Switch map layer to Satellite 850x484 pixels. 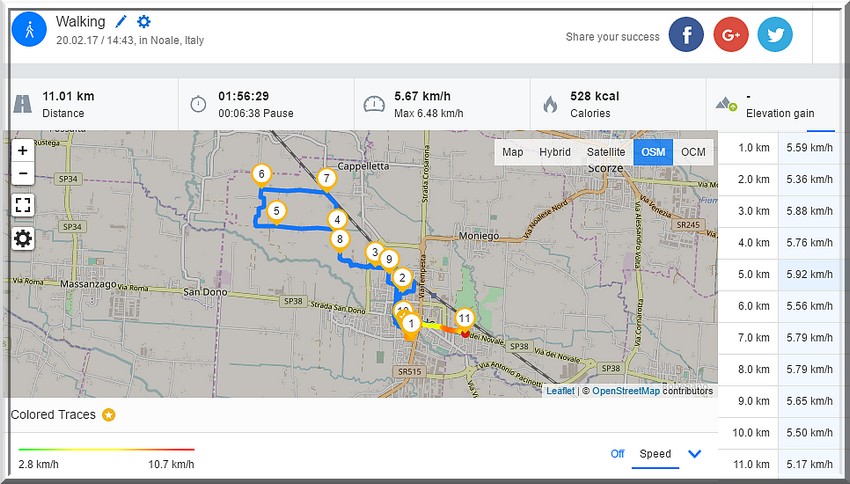[606, 152]
